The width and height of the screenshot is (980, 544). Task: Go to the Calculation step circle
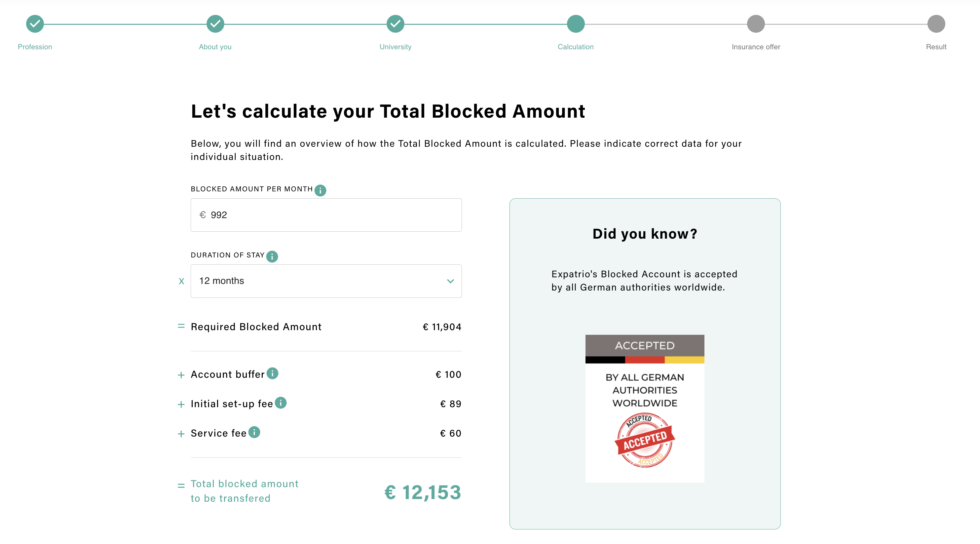point(576,24)
